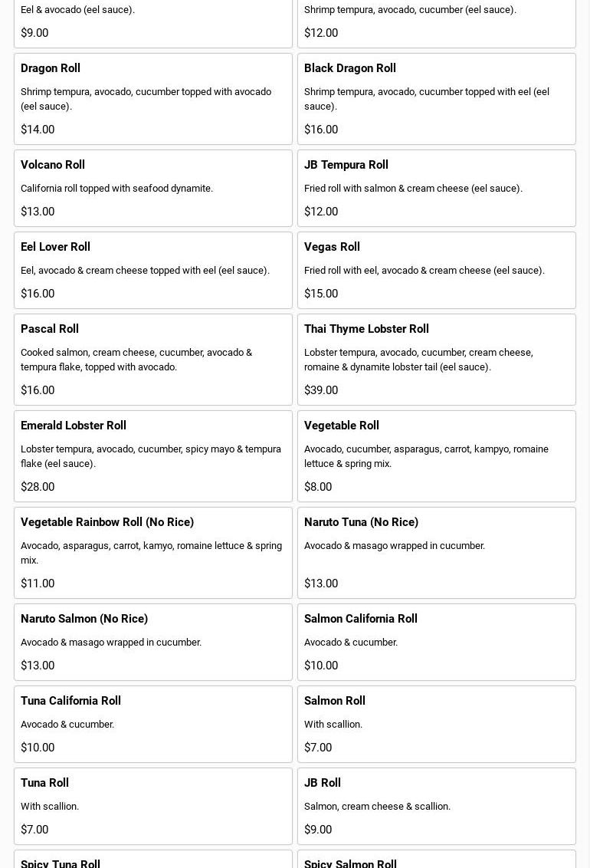Viewport: 590px width, 868px height.
Task: Select the Vegas Roll card
Action: click(436, 270)
